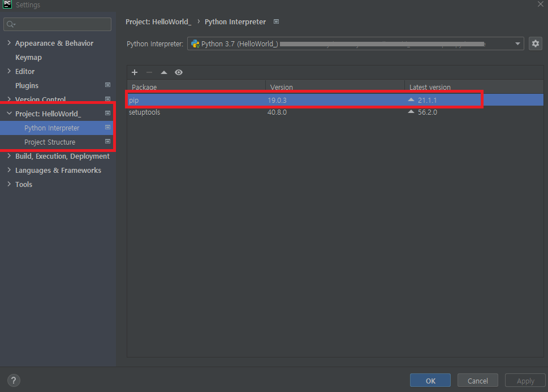548x392 pixels.
Task: Open the Python Interpreter dropdown arrow
Action: click(x=517, y=43)
